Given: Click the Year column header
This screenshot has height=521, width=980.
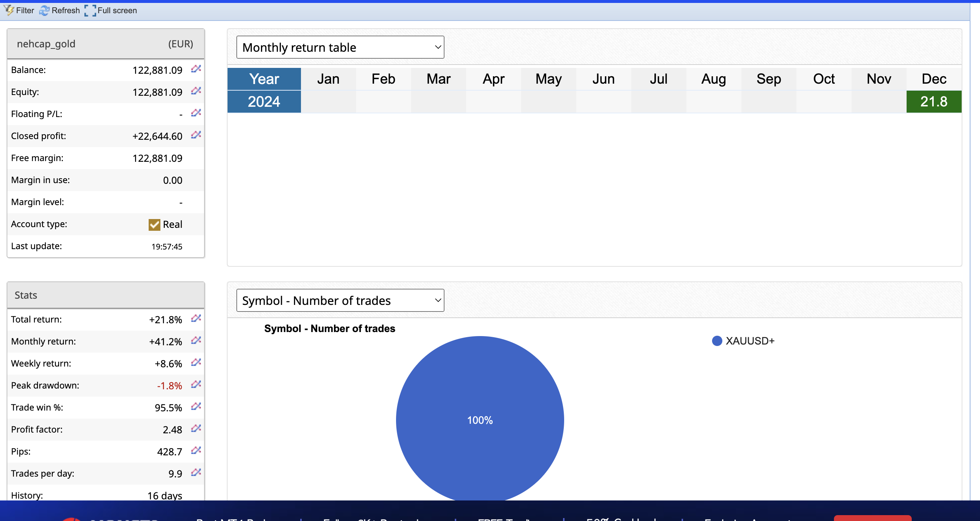Looking at the screenshot, I should (x=264, y=79).
